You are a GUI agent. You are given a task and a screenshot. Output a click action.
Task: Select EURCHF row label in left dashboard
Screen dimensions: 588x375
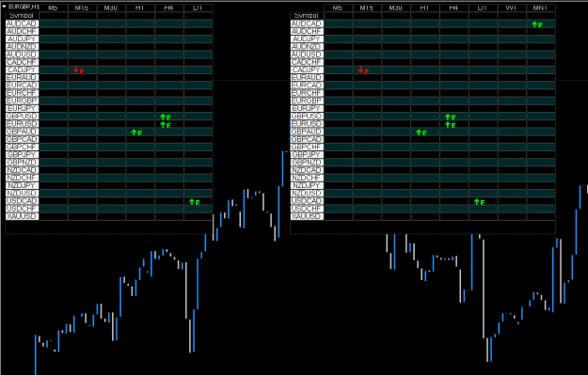point(23,92)
